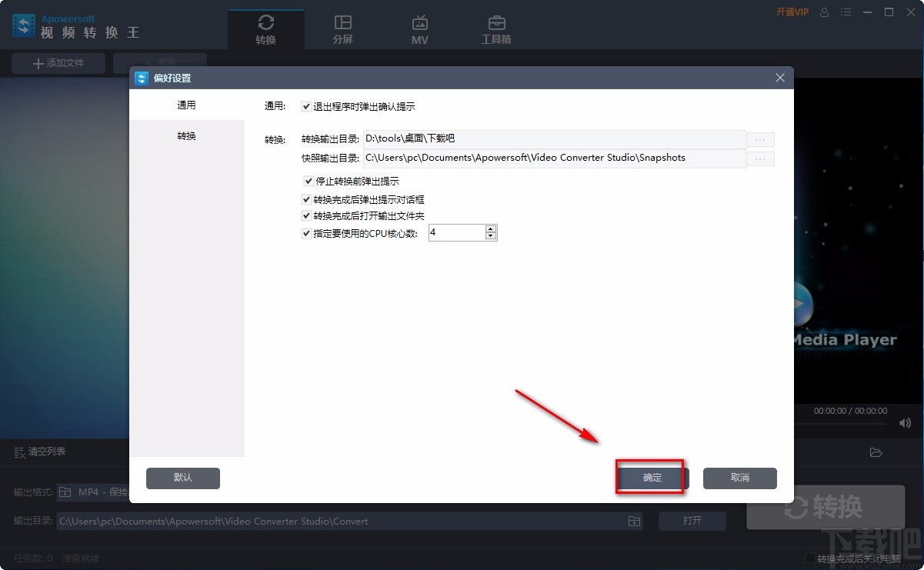Switch to the 转换 settings category

(x=186, y=135)
